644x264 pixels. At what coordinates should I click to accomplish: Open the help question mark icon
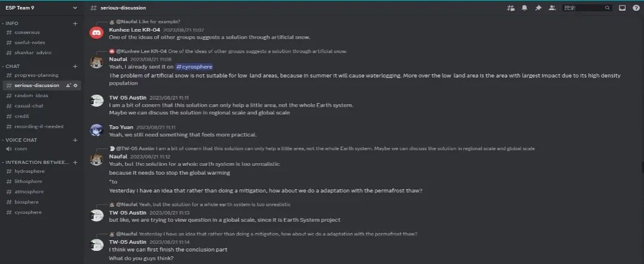[636, 8]
